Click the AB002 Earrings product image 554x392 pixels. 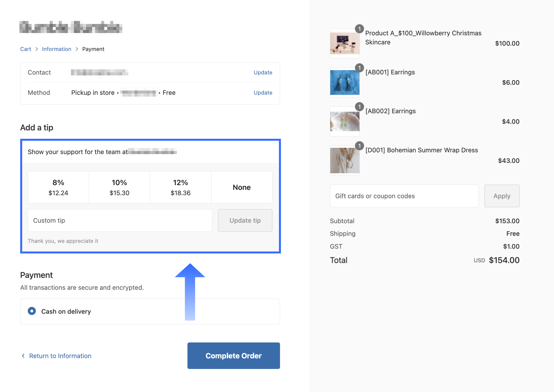345,121
